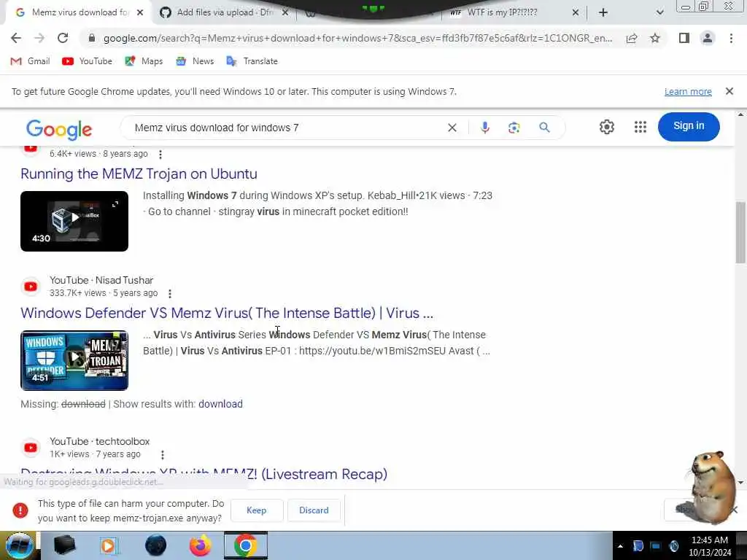
Task: Open the YouTube bookmark
Action: (x=88, y=61)
